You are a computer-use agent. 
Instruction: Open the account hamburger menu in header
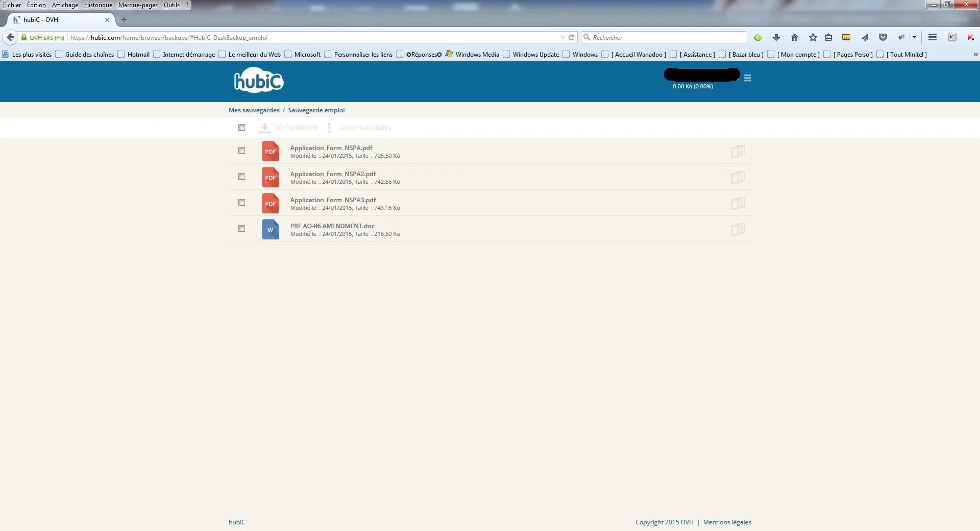coord(747,78)
